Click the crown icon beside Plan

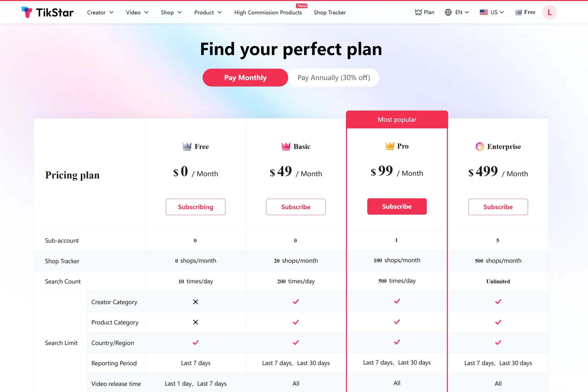pyautogui.click(x=418, y=12)
